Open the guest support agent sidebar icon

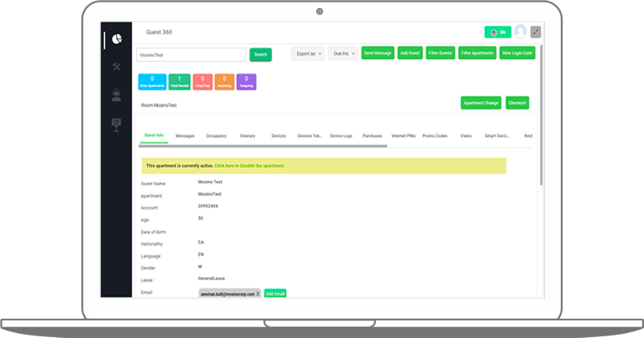117,95
